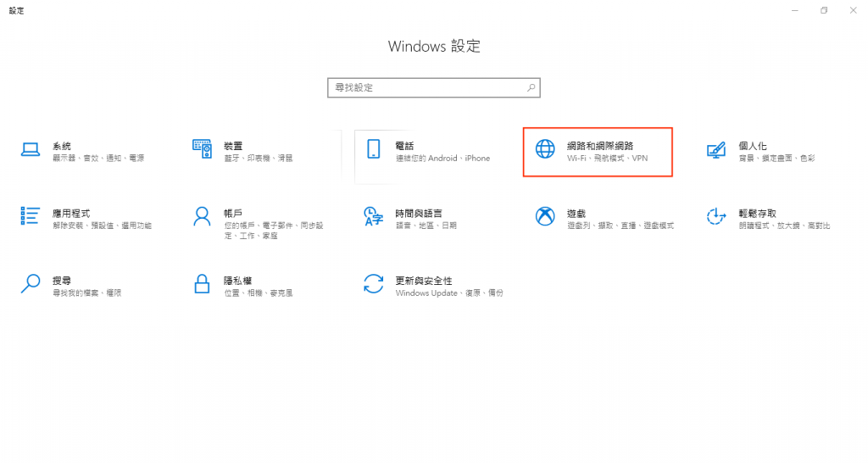Open the 應用程式 settings title
Screen dimensions: 868x463
click(x=71, y=213)
